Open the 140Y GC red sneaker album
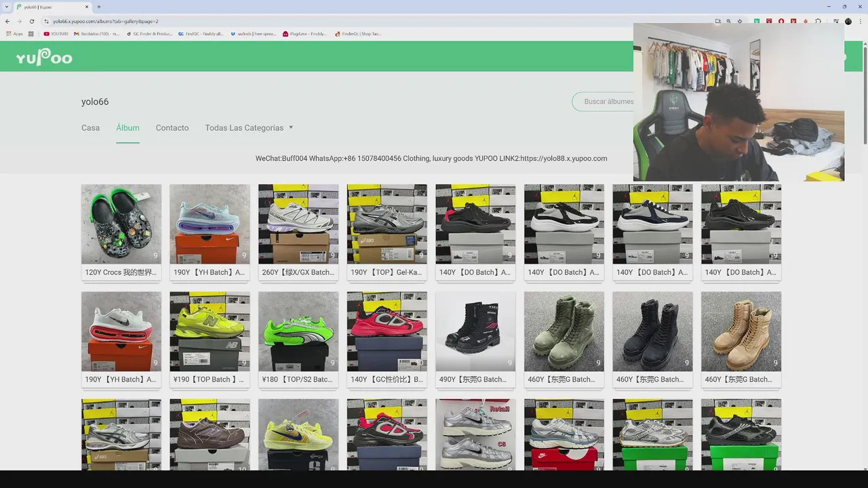Viewport: 868px width, 488px height. [x=387, y=331]
